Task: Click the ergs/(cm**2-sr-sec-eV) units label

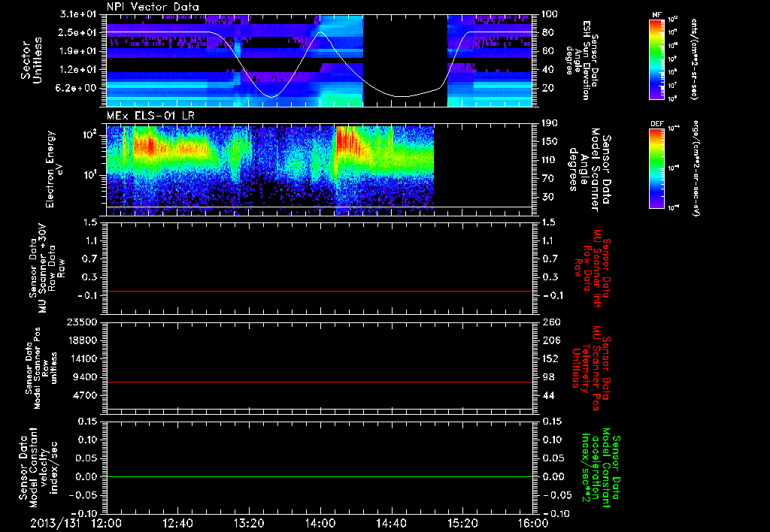Action: (x=696, y=168)
